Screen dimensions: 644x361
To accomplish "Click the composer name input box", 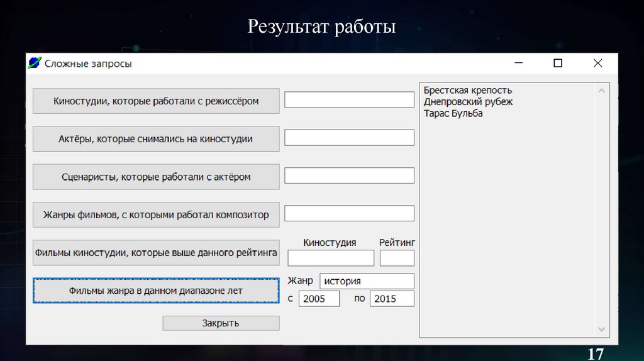I will (349, 213).
